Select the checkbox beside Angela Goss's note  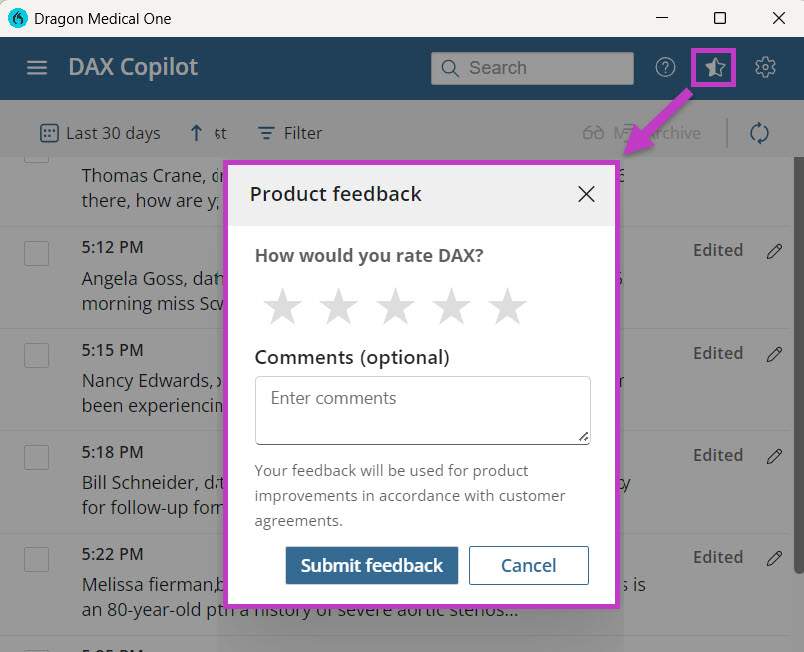coord(37,253)
